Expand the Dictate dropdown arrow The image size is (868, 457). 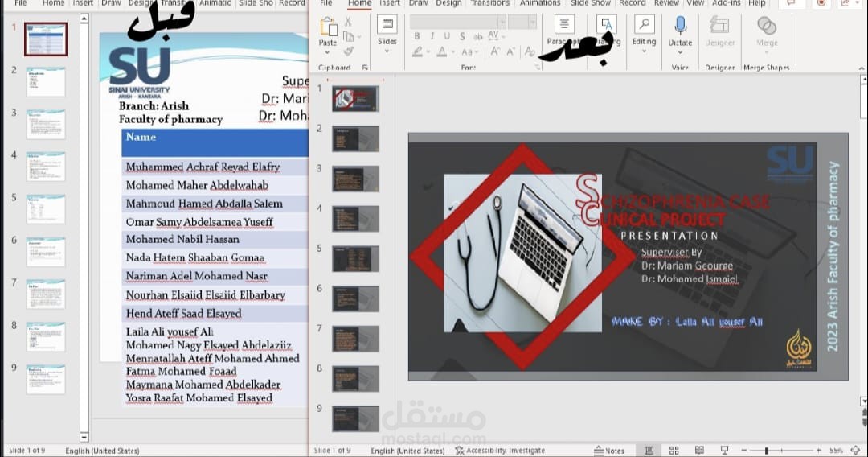click(681, 52)
